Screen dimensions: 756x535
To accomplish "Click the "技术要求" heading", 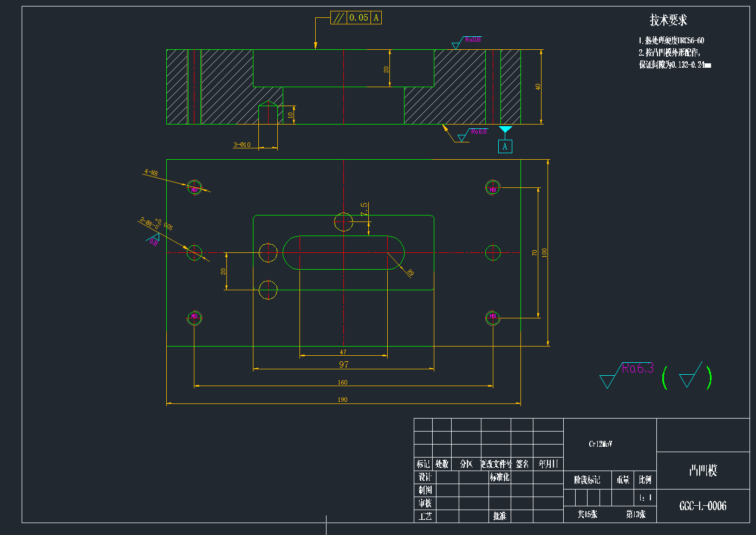I will 668,20.
